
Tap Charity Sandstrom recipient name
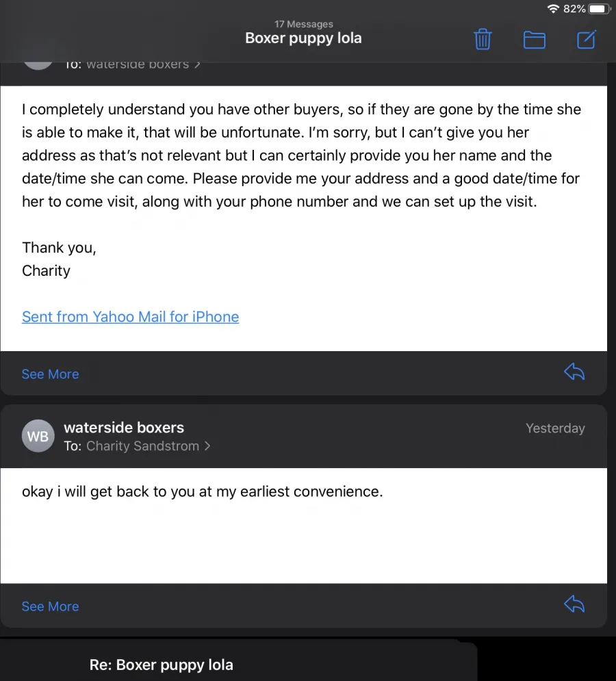[142, 446]
